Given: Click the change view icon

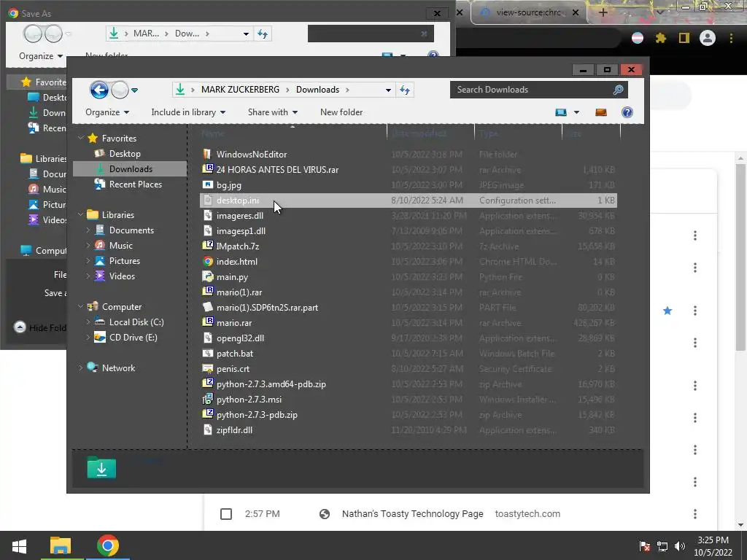Looking at the screenshot, I should point(561,112).
